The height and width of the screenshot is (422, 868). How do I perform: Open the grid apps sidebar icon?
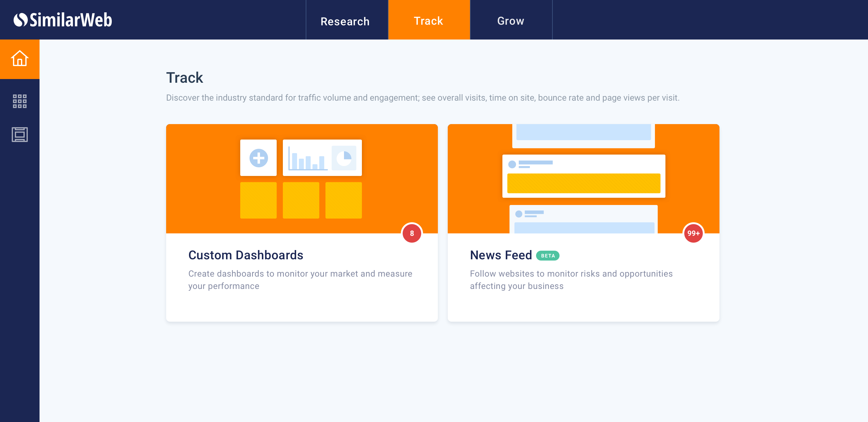point(19,101)
